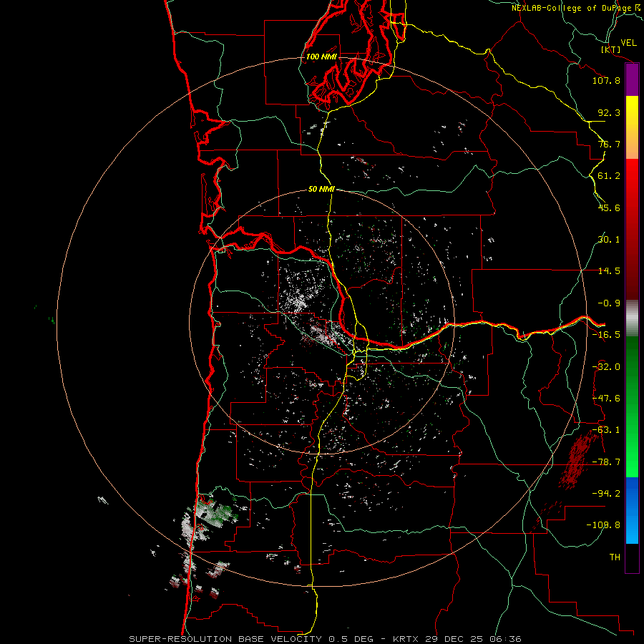Click the 'KRTX 29 DEC 25 06:36' timestamp text

[x=457, y=639]
